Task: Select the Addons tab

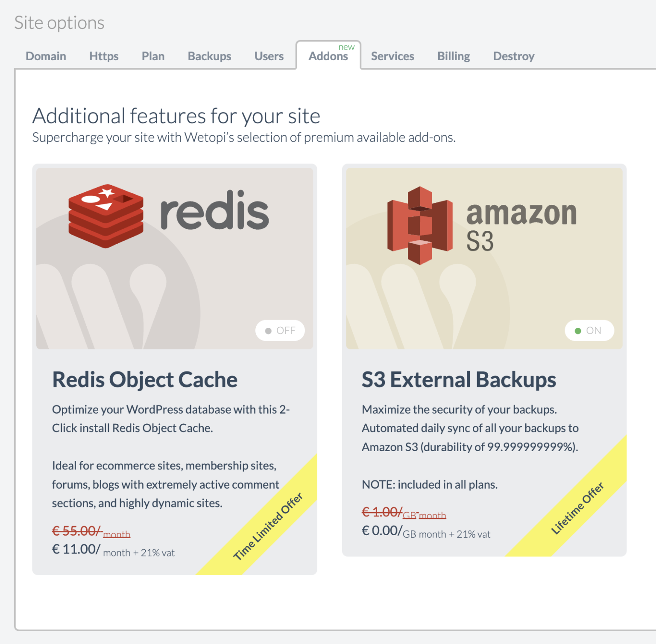Action: pos(328,55)
